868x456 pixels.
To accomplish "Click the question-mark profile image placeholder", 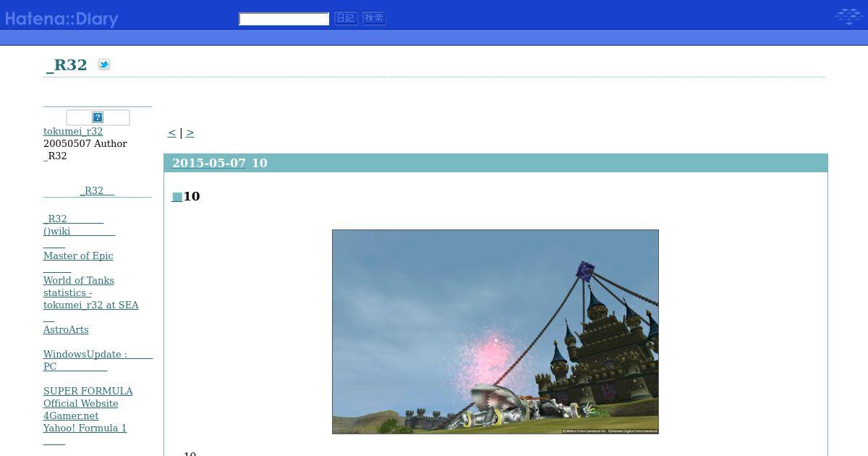I will [98, 117].
